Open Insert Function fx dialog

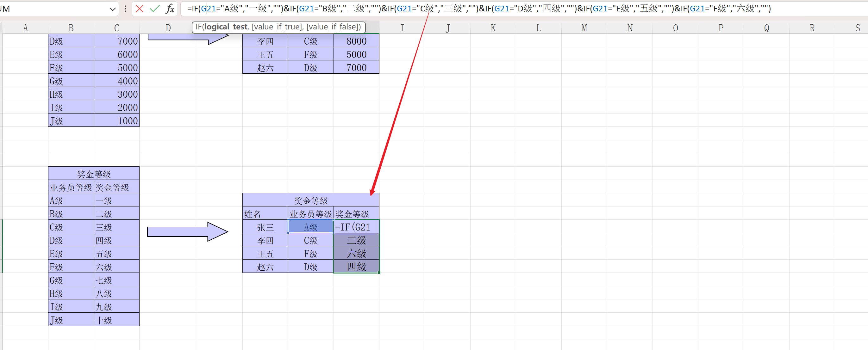pos(170,9)
